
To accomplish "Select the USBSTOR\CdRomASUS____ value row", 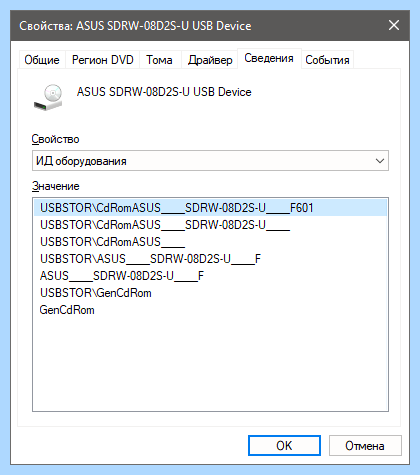I will 210,242.
